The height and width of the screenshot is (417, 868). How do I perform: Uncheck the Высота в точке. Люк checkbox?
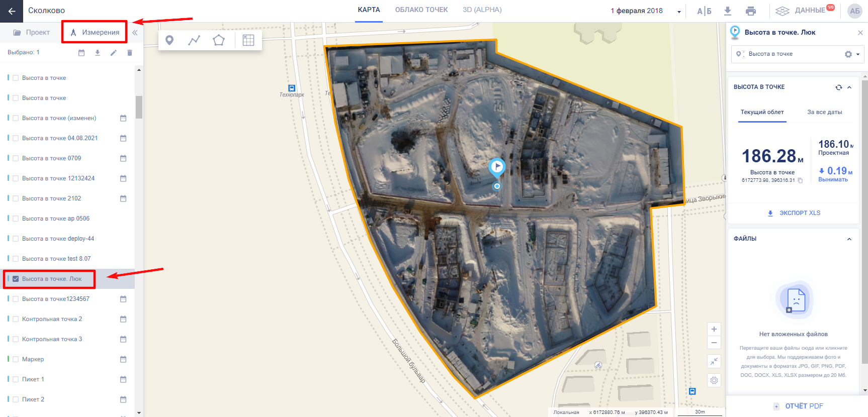click(16, 279)
